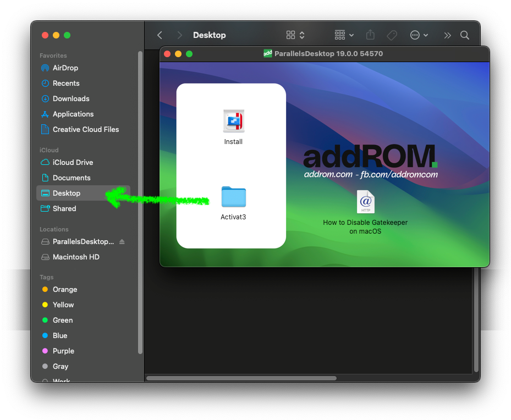
Task: Click the Downloads arrow icon in sidebar
Action: point(45,98)
